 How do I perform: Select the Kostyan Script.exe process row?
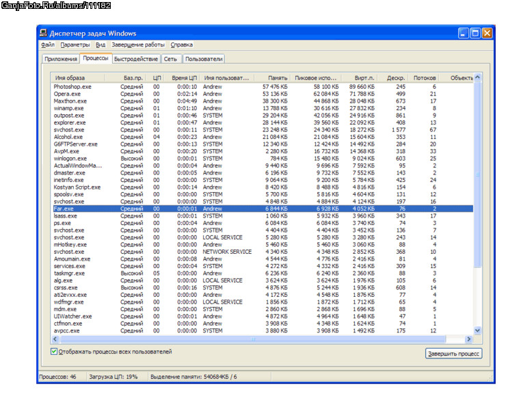click(x=263, y=187)
